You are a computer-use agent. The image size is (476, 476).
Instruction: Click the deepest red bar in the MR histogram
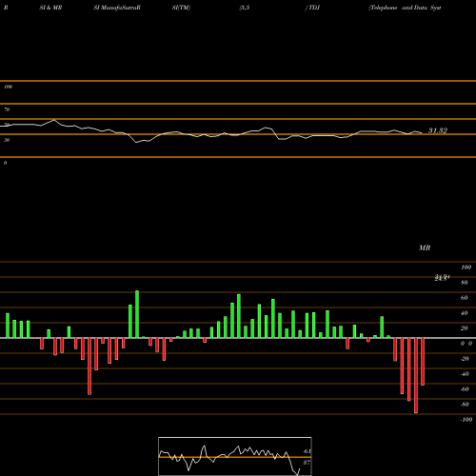pos(416,375)
